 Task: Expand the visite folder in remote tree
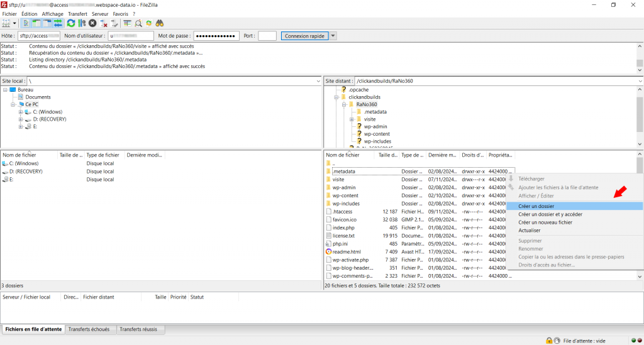[352, 119]
